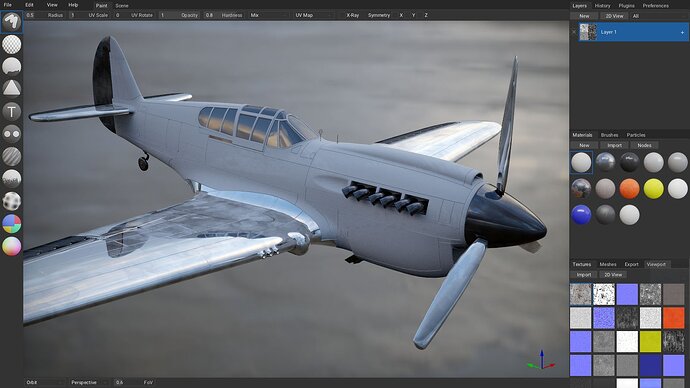Viewport: 690px width, 388px height.
Task: Enable symmetry on X axis
Action: [401, 15]
